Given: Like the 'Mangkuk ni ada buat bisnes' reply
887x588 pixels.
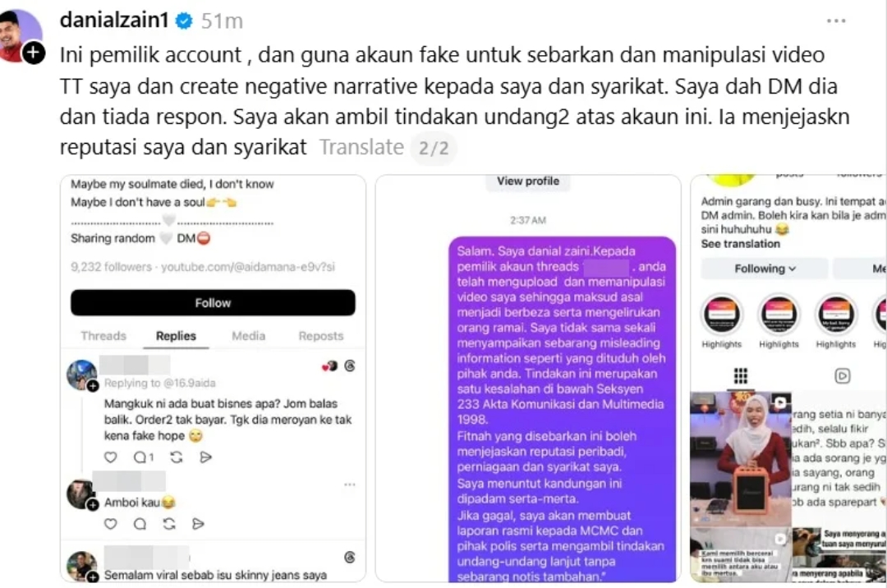Looking at the screenshot, I should point(110,457).
